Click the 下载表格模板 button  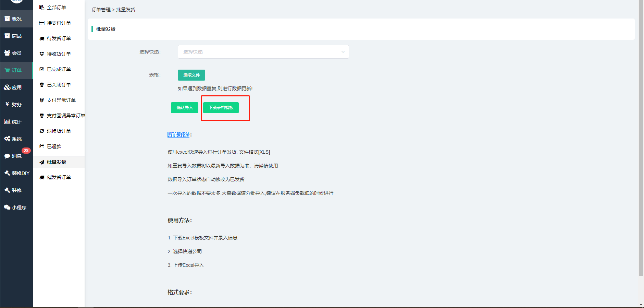(x=221, y=108)
